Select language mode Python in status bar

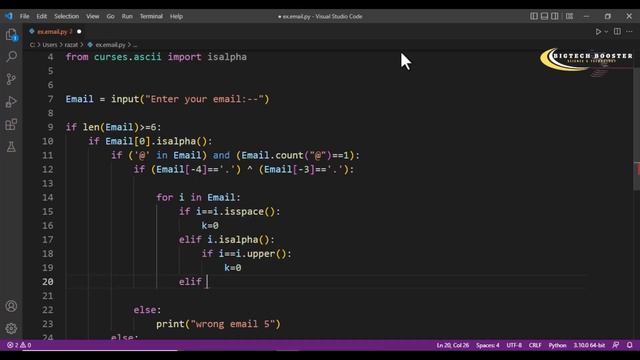coord(557,345)
